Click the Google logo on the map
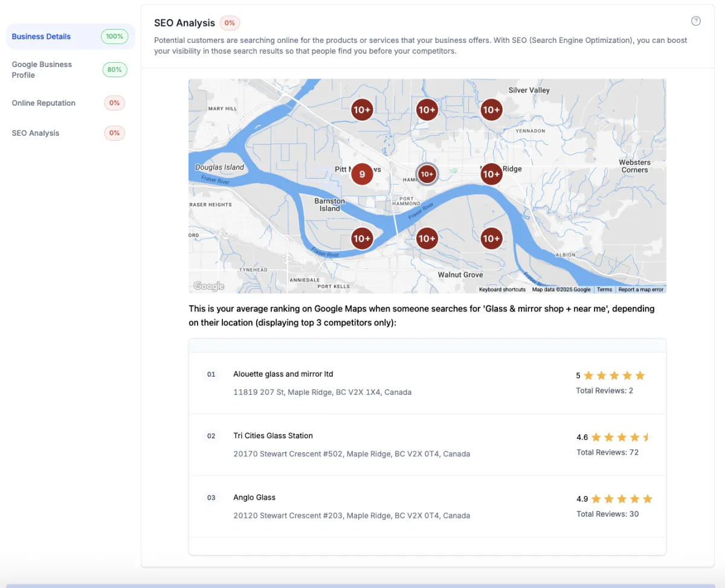This screenshot has height=588, width=725. [209, 286]
